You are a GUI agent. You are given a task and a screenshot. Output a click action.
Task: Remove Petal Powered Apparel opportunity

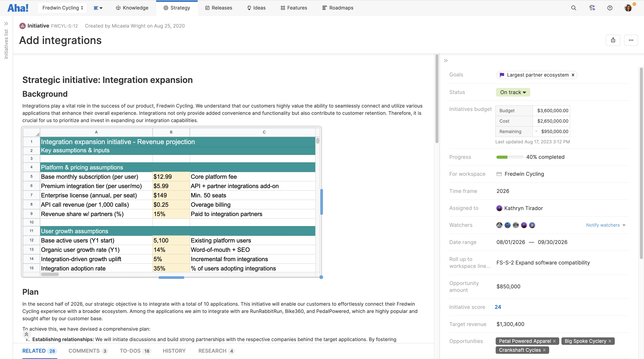click(554, 341)
